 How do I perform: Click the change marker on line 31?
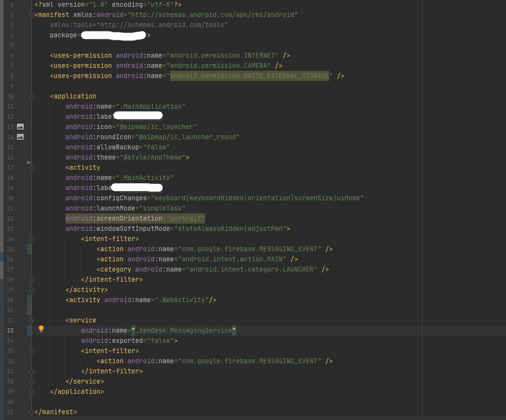click(30, 310)
